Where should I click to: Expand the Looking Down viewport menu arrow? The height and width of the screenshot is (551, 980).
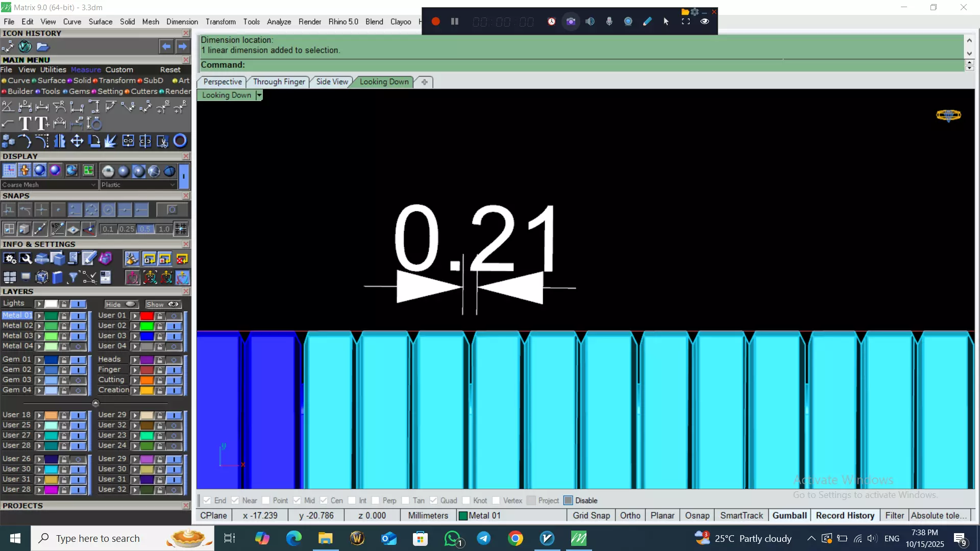(259, 95)
